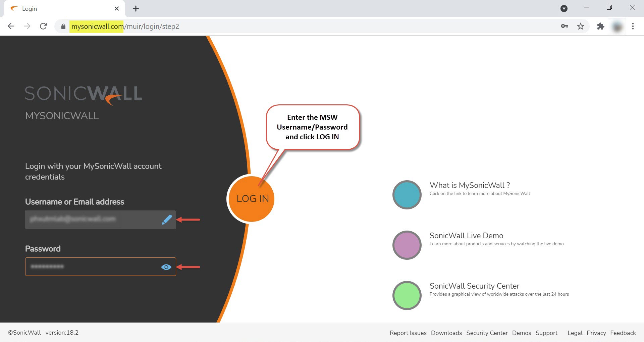
Task: Open the Chrome profile avatar
Action: tap(617, 26)
